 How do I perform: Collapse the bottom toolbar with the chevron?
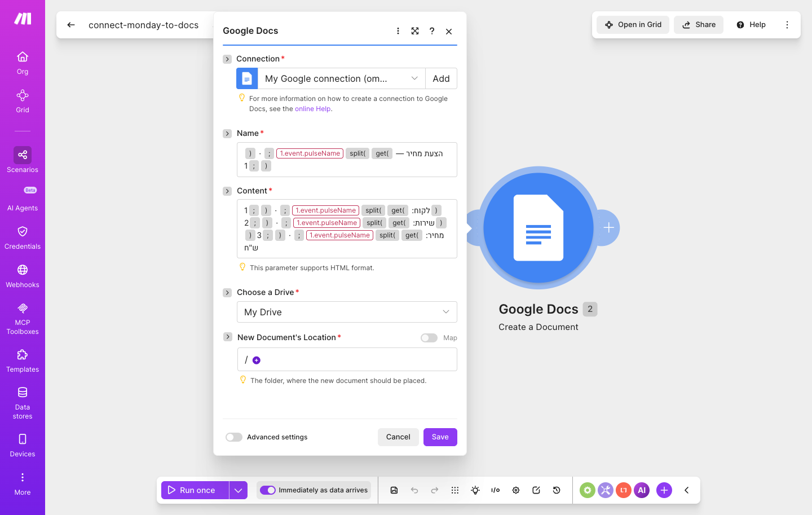[x=687, y=490]
